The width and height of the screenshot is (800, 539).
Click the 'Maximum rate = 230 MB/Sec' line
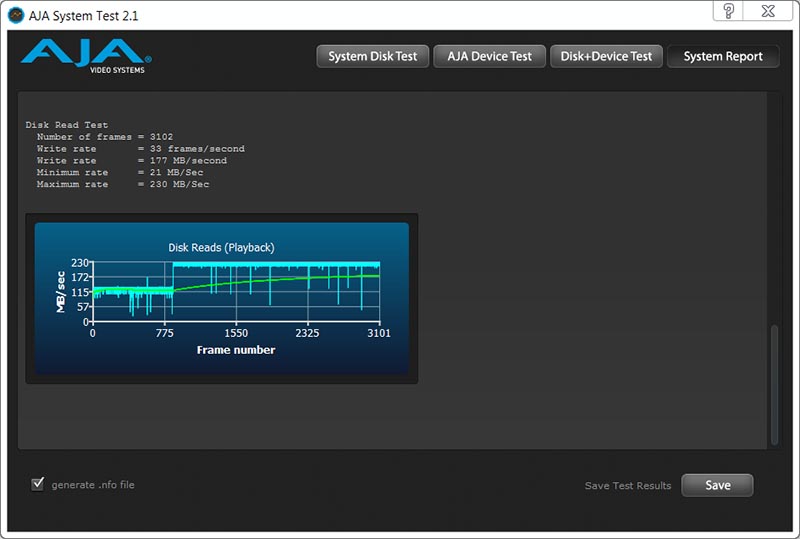pos(123,184)
